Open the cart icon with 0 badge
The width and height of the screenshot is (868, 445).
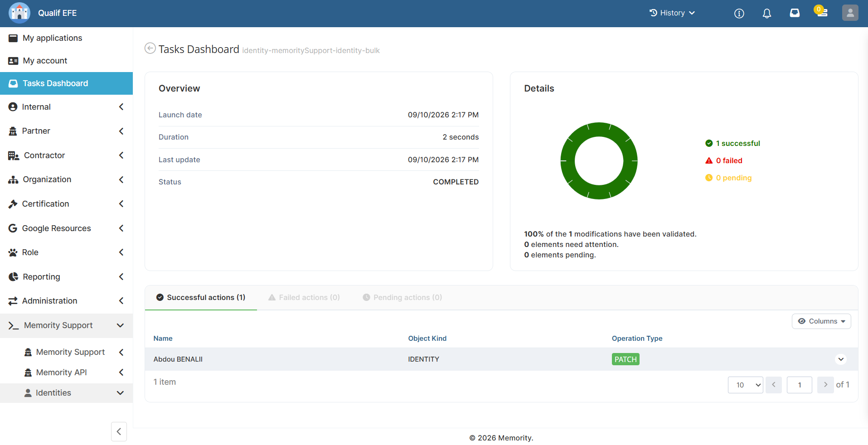[821, 11]
